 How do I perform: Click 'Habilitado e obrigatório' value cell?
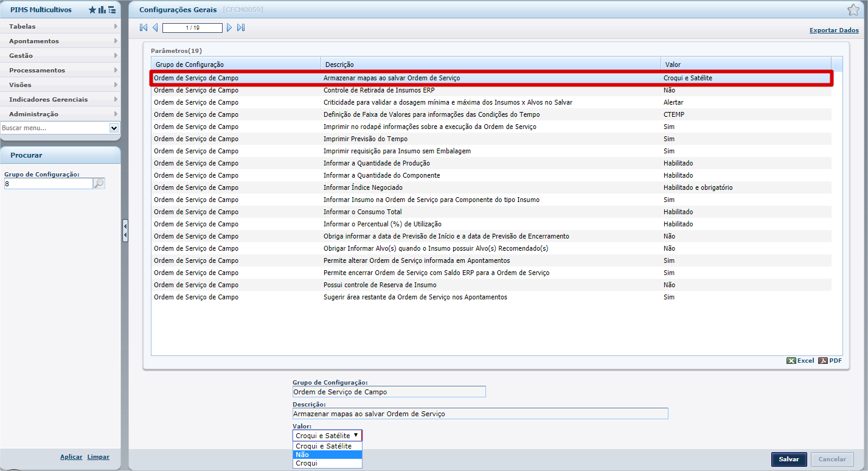coord(746,187)
